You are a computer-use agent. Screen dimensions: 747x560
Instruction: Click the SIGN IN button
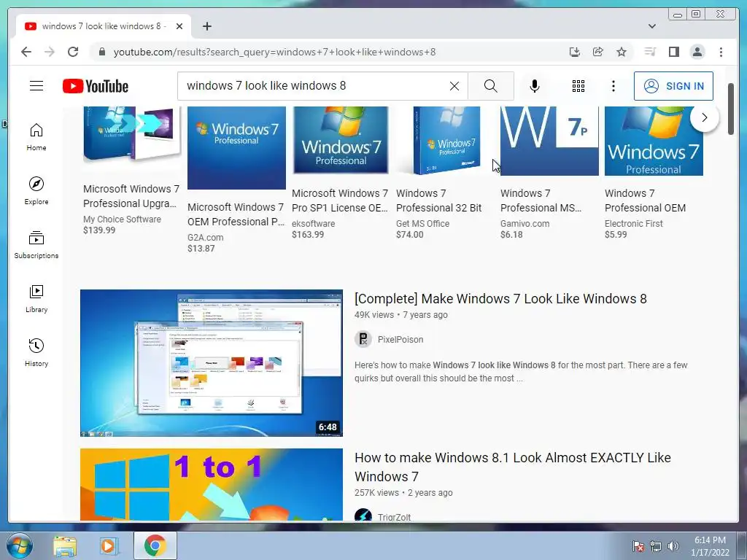673,86
